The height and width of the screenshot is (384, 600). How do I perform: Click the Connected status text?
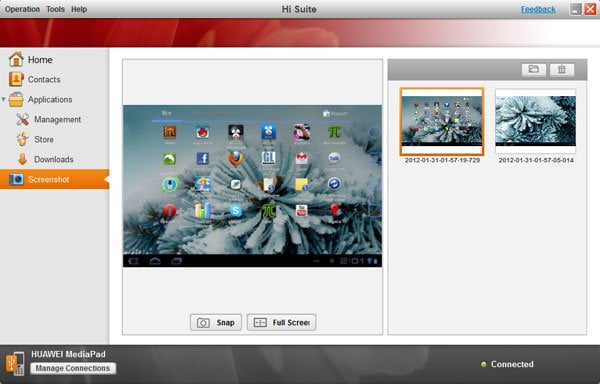tap(512, 364)
